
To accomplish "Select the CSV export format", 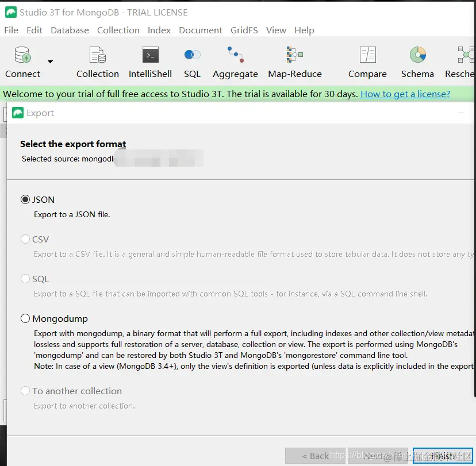I will [x=25, y=239].
